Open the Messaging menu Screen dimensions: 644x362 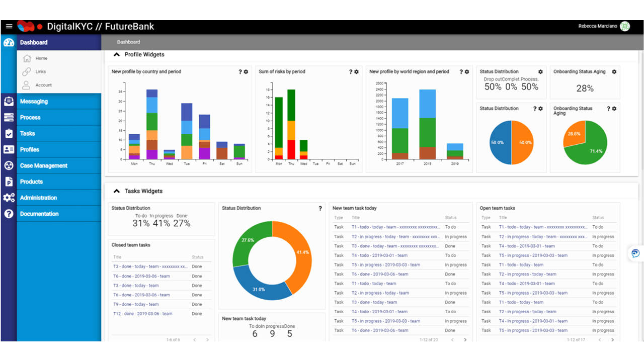point(59,101)
